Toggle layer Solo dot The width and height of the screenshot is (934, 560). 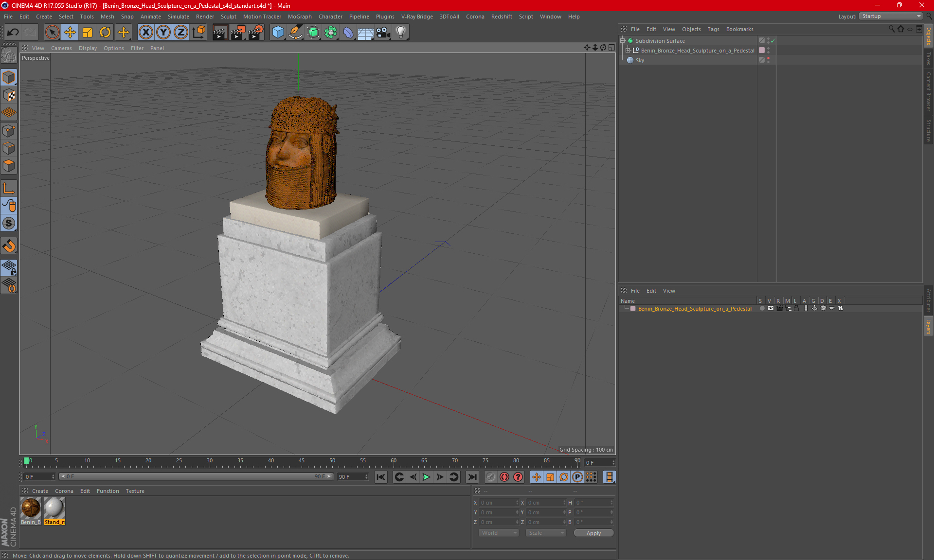[x=762, y=308]
